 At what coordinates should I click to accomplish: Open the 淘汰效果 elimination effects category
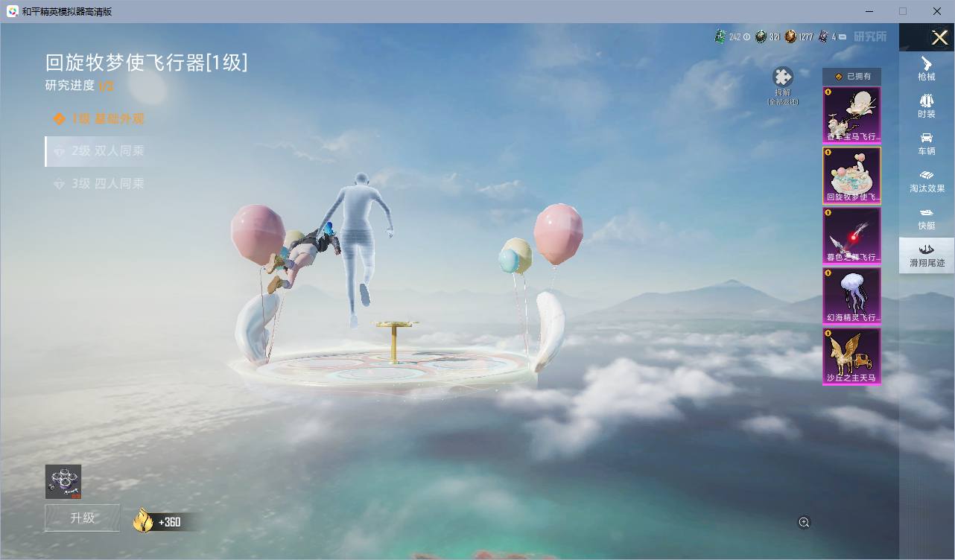[927, 180]
